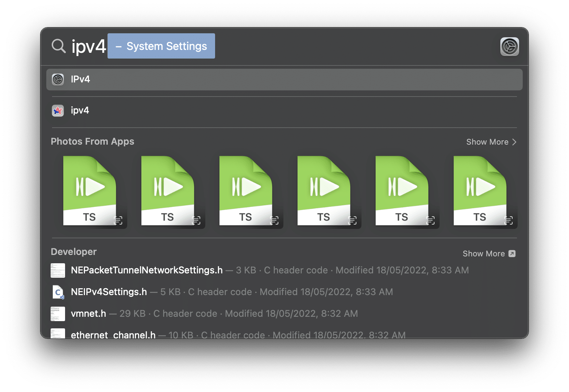The width and height of the screenshot is (569, 392).
Task: Select the third TS file thumbnail
Action: (x=246, y=191)
